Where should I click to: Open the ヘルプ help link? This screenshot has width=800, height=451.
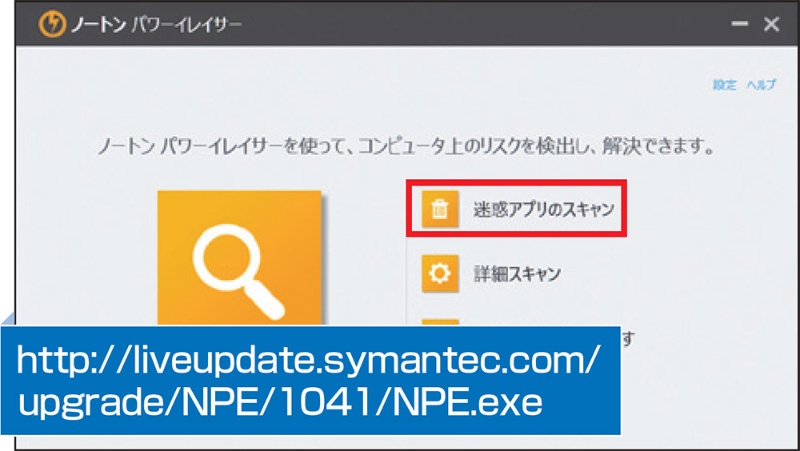tap(759, 85)
